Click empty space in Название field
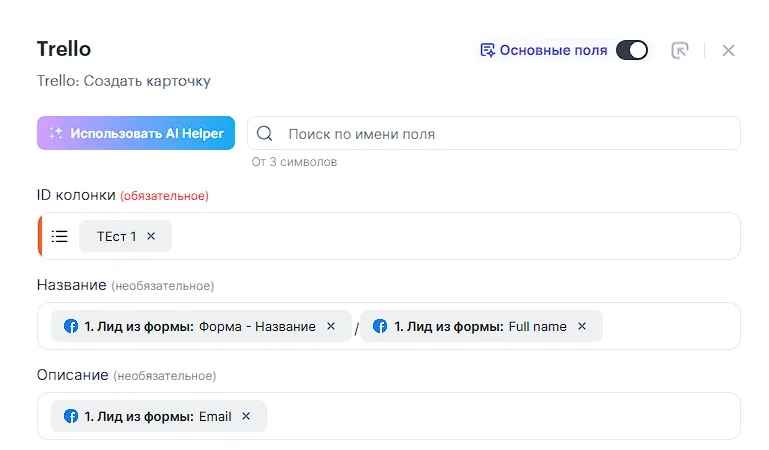769x450 pixels. pos(670,326)
